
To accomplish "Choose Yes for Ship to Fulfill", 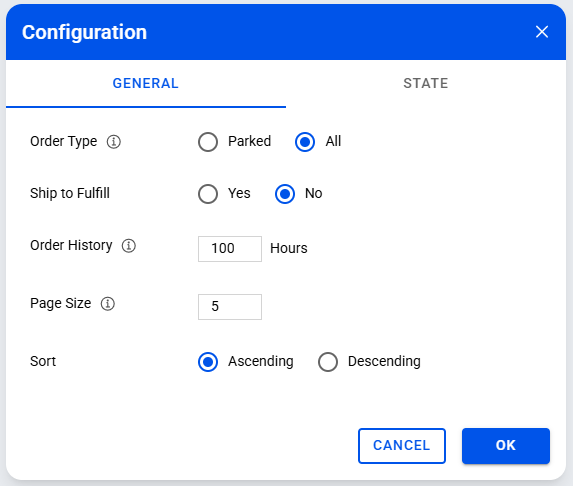I will (208, 194).
